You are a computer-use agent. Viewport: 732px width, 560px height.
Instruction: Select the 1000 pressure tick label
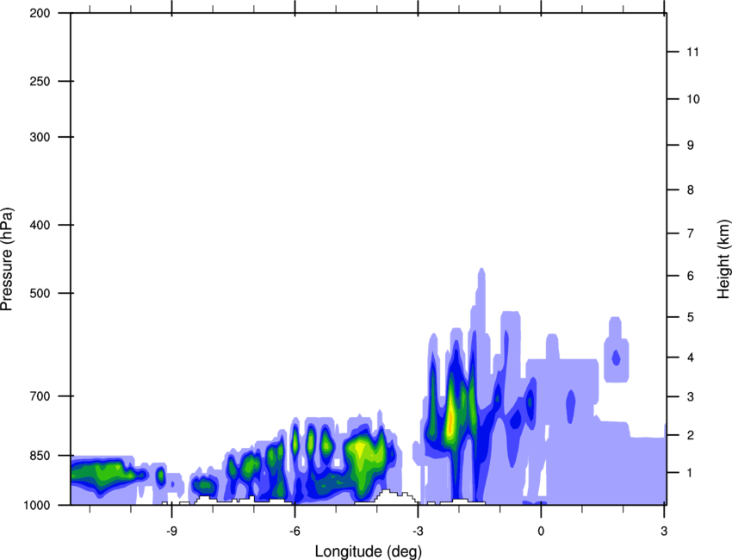(x=37, y=505)
